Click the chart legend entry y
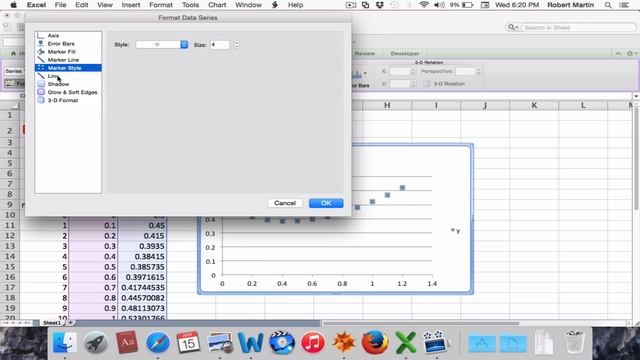The image size is (640, 360). [455, 231]
